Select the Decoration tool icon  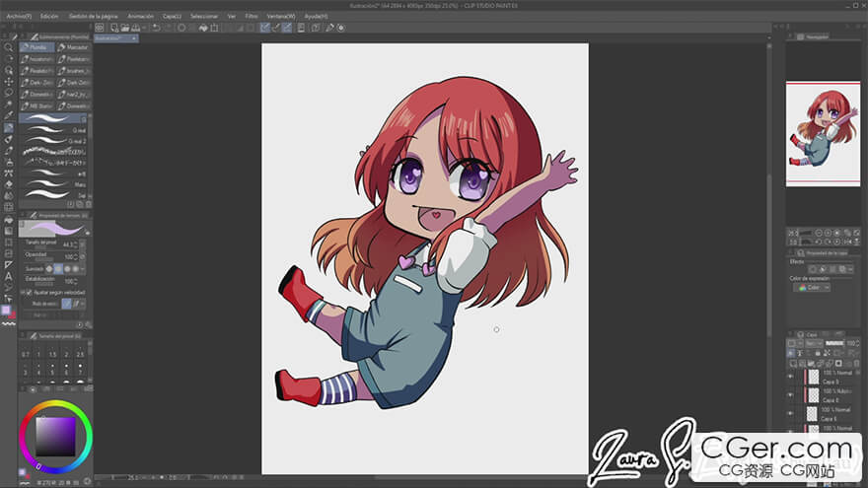(8, 174)
